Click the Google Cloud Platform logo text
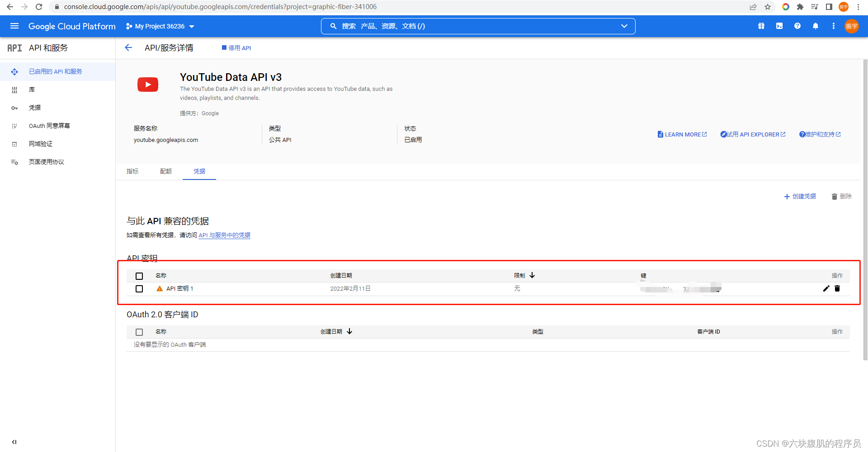The width and height of the screenshot is (868, 452). pos(72,26)
